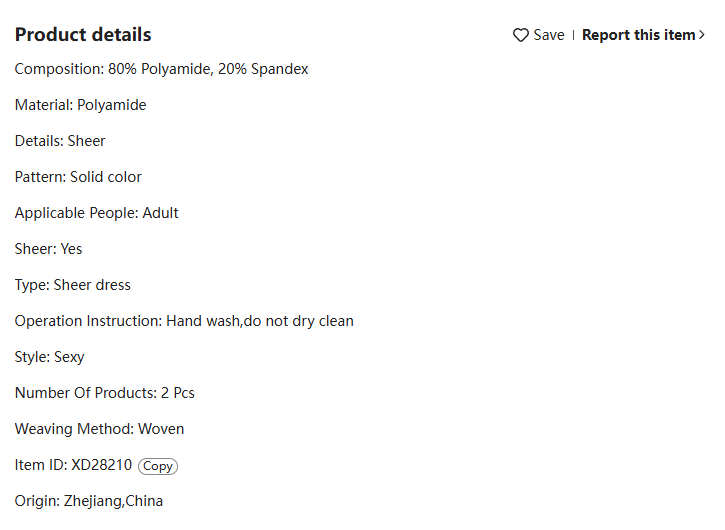Click the Style: Sexy row

49,357
